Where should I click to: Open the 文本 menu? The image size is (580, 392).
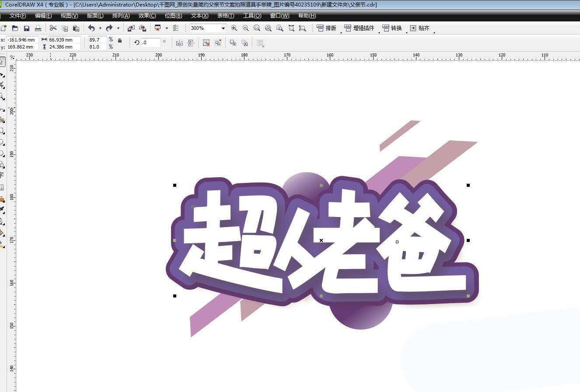point(199,16)
